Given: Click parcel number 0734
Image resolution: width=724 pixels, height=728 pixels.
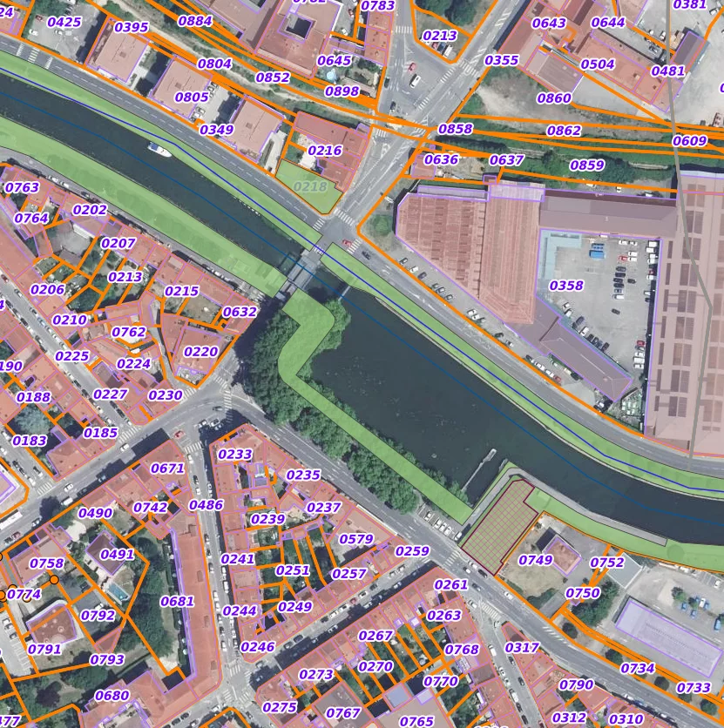Looking at the screenshot, I should 638,669.
